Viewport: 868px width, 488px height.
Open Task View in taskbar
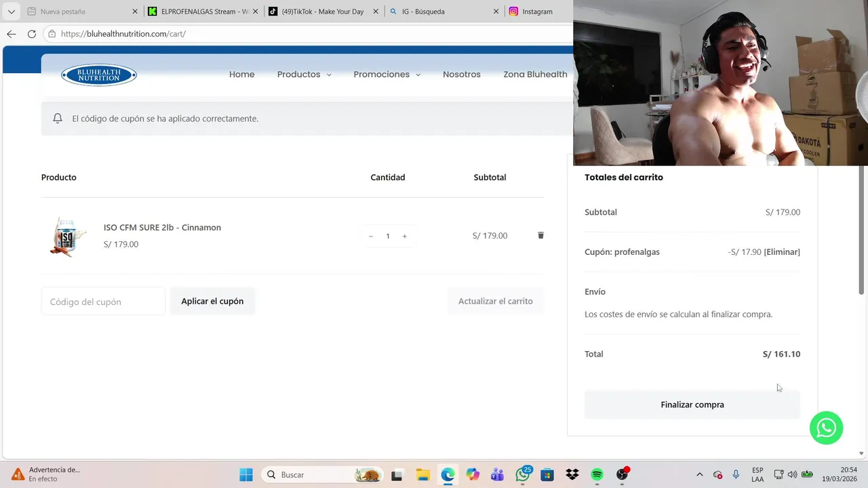tap(397, 474)
